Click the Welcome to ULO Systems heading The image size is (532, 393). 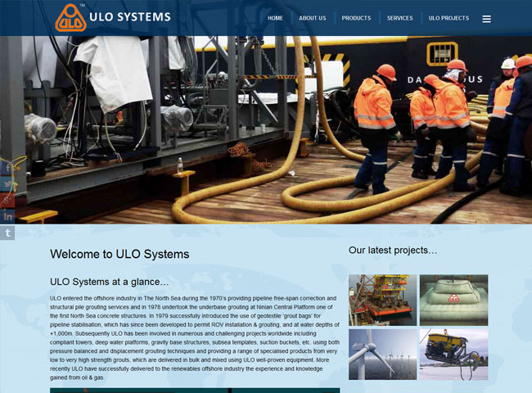[119, 254]
